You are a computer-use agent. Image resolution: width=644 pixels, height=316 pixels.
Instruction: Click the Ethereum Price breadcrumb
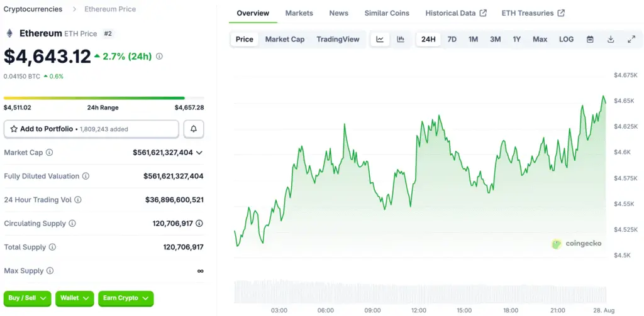coord(110,9)
